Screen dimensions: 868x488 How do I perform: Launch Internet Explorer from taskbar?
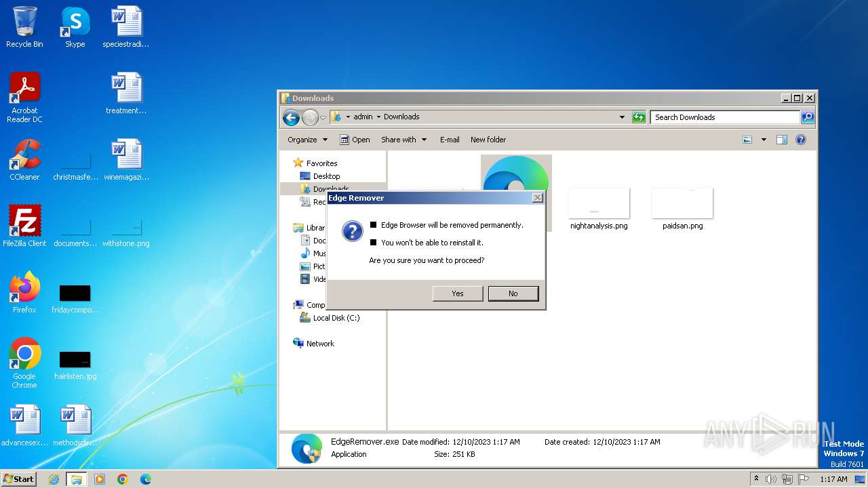(54, 479)
